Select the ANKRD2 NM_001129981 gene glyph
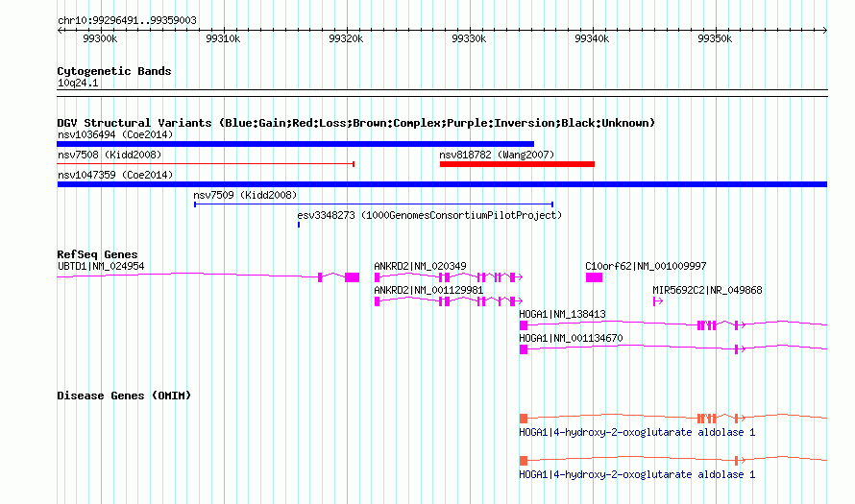 pos(449,301)
